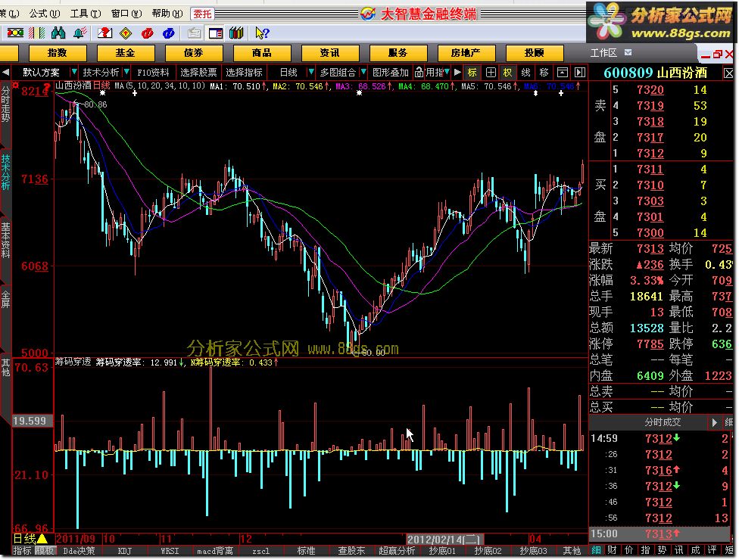Select the WRSI indicator tab
739x560 pixels.
[x=170, y=551]
